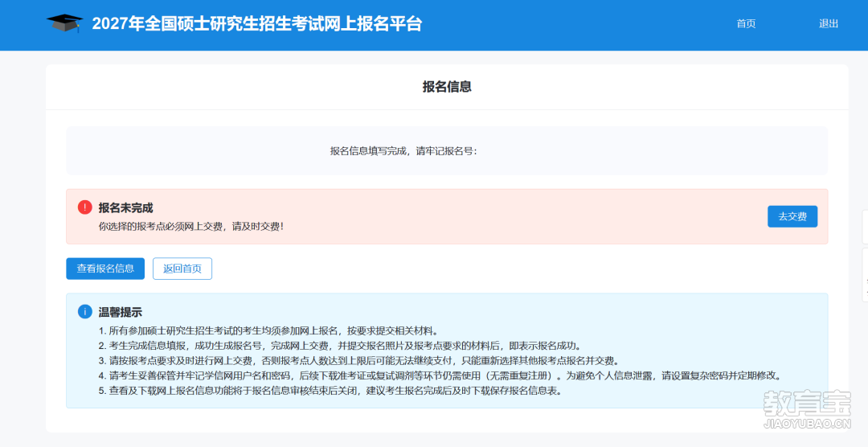Click tip 3 about 请按报考点要求及时进行网上交费
The image size is (868, 447).
pos(360,361)
